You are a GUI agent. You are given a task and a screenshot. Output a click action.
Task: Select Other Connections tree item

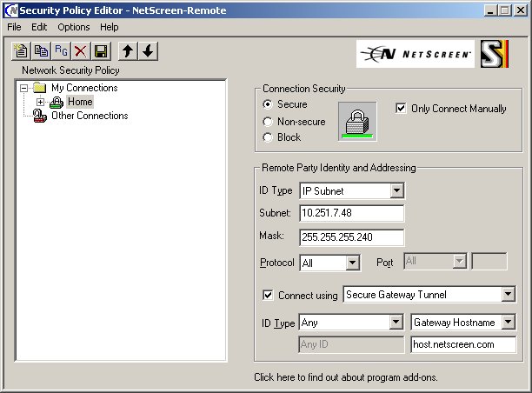[x=90, y=116]
